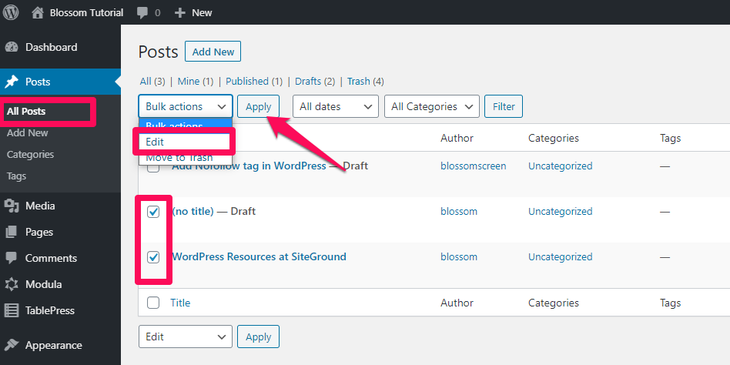730x365 pixels.
Task: Click the top Apply button
Action: [x=258, y=107]
